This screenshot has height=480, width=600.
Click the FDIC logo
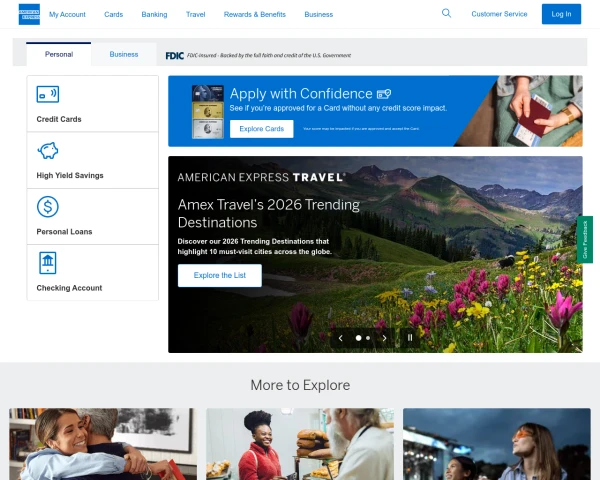(x=174, y=56)
